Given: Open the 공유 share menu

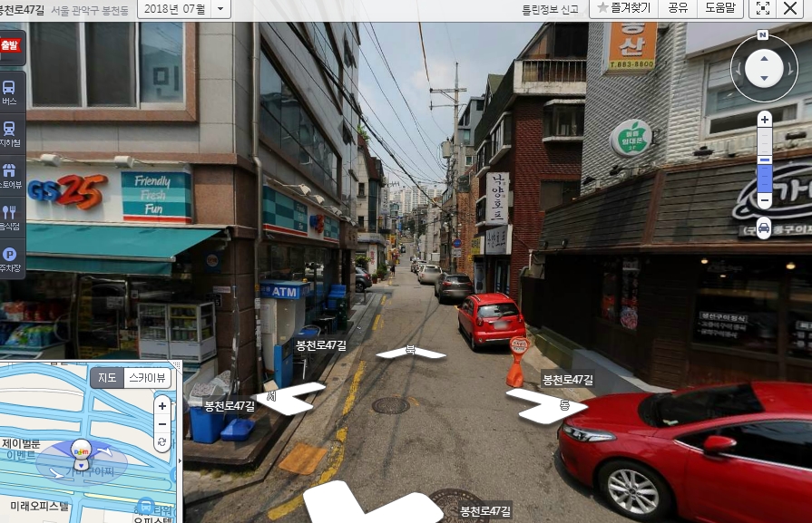Looking at the screenshot, I should [677, 8].
